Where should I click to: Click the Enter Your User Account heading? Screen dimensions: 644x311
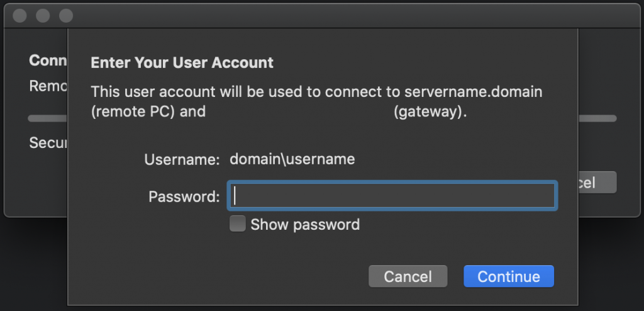pos(182,63)
